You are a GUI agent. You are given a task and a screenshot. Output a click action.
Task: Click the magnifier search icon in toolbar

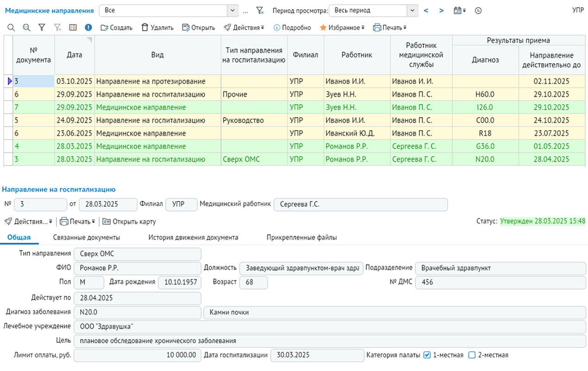tap(11, 28)
